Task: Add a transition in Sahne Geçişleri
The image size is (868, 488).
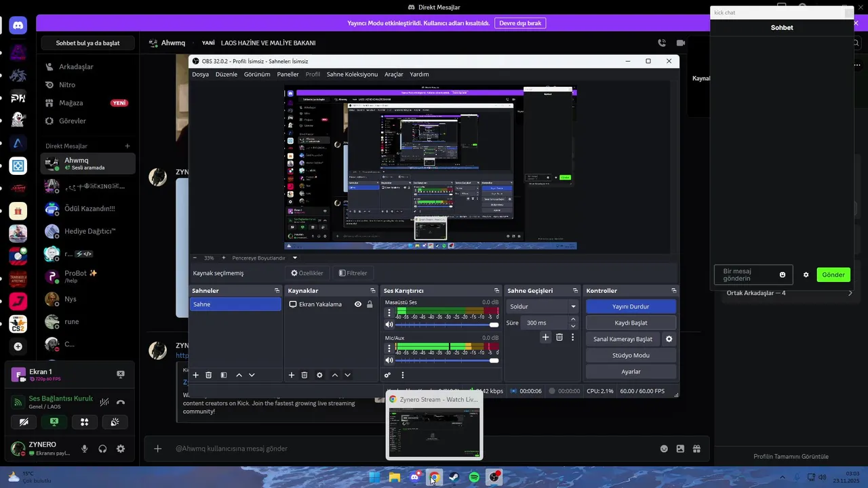Action: (545, 337)
